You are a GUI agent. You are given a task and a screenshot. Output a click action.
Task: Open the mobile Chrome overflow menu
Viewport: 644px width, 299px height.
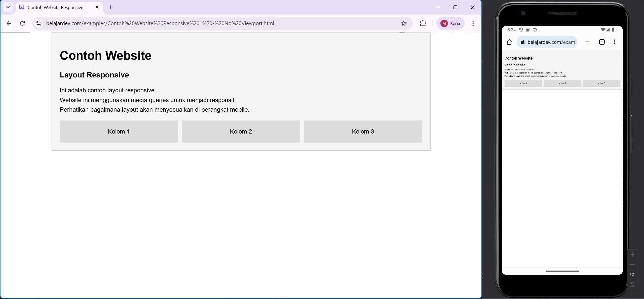click(614, 42)
